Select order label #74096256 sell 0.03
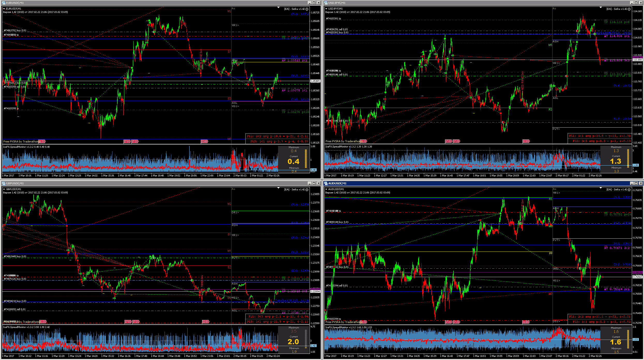 click(x=337, y=29)
